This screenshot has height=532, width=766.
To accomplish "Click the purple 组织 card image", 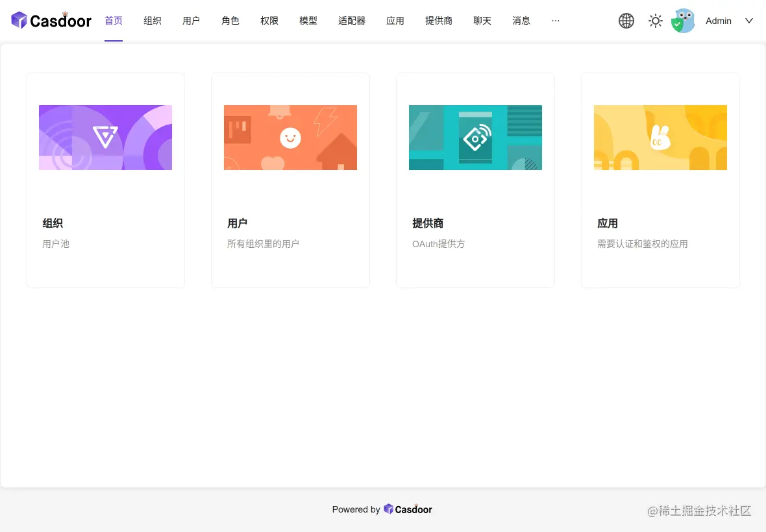I will click(x=106, y=138).
